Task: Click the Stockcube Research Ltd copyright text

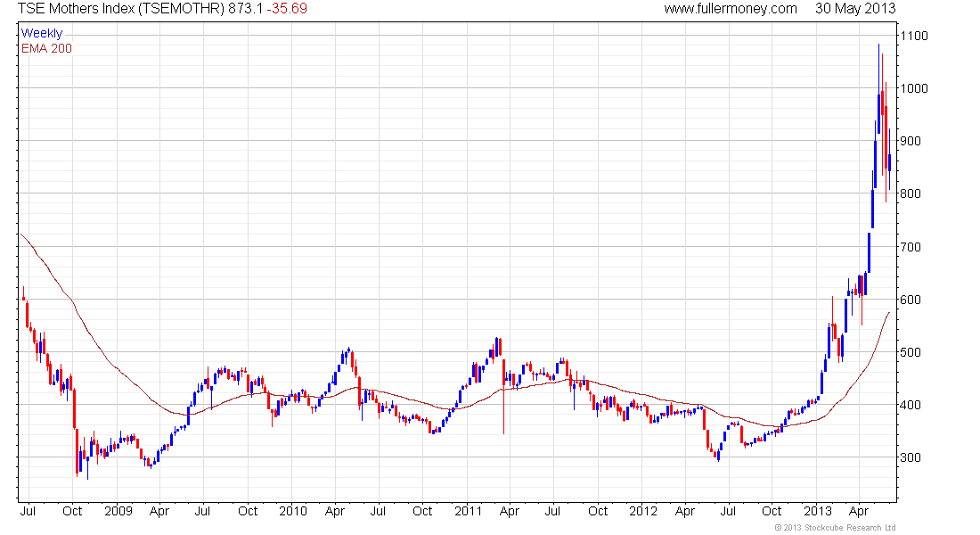Action: (835, 528)
